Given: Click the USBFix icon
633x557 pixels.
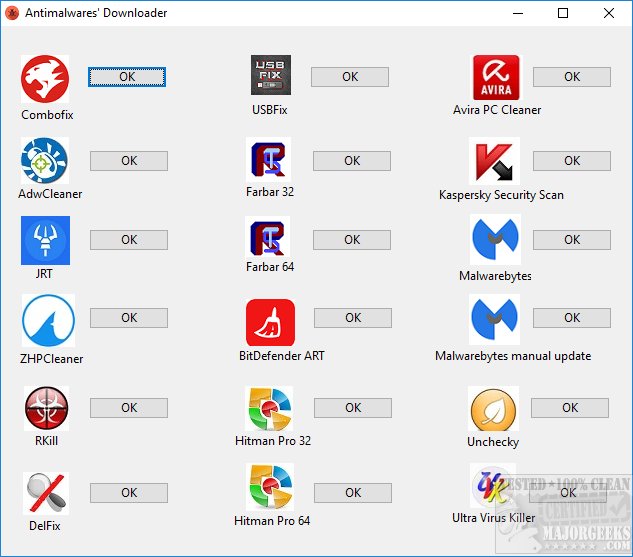Looking at the screenshot, I should point(270,75).
